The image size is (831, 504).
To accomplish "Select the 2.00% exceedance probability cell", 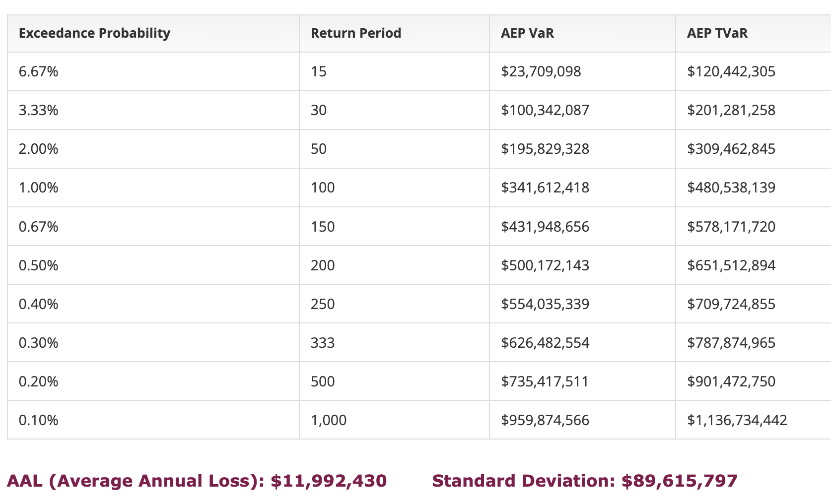I will (x=39, y=149).
